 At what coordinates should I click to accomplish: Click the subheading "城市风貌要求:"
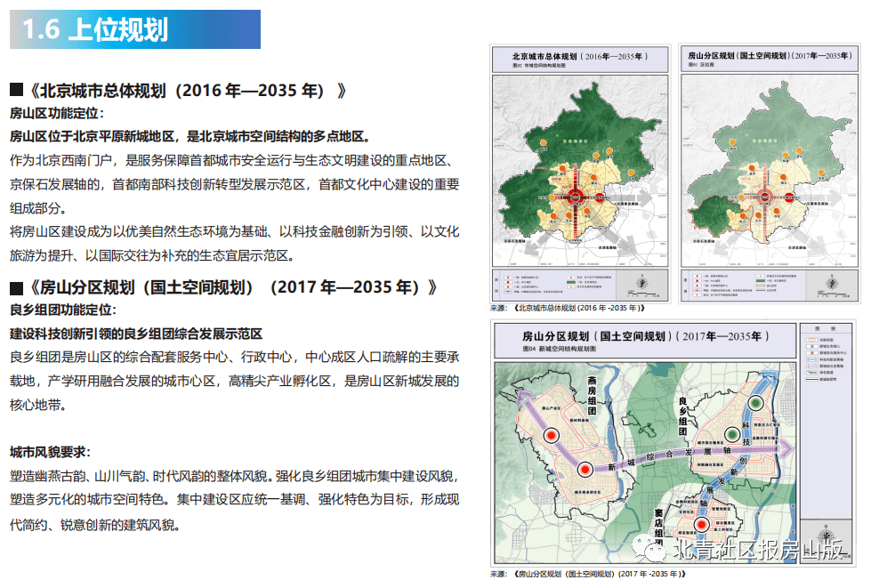(50, 452)
